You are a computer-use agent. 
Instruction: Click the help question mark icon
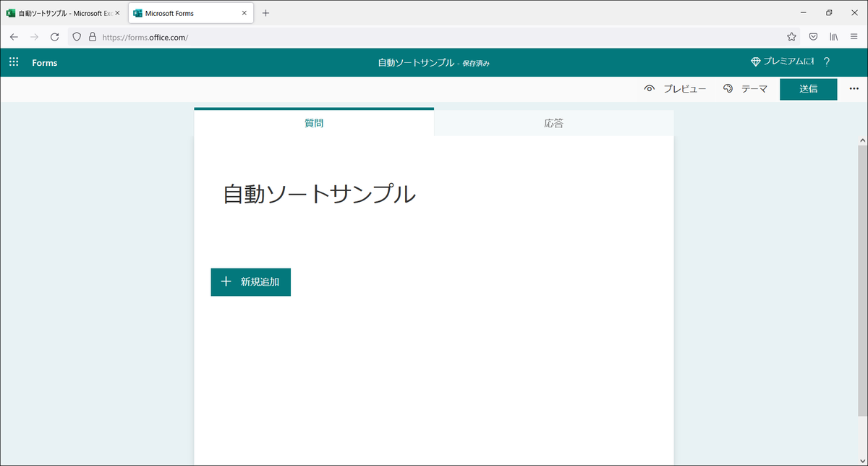(827, 62)
